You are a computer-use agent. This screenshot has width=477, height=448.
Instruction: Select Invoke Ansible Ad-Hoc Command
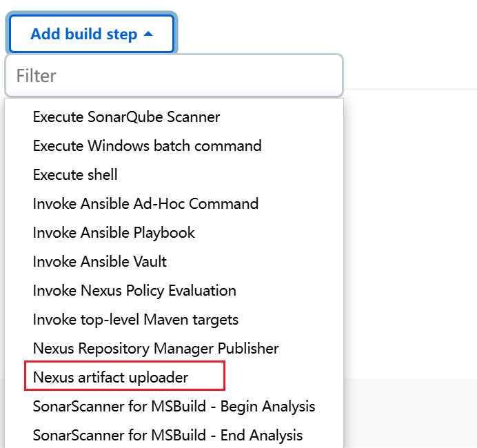tap(145, 203)
